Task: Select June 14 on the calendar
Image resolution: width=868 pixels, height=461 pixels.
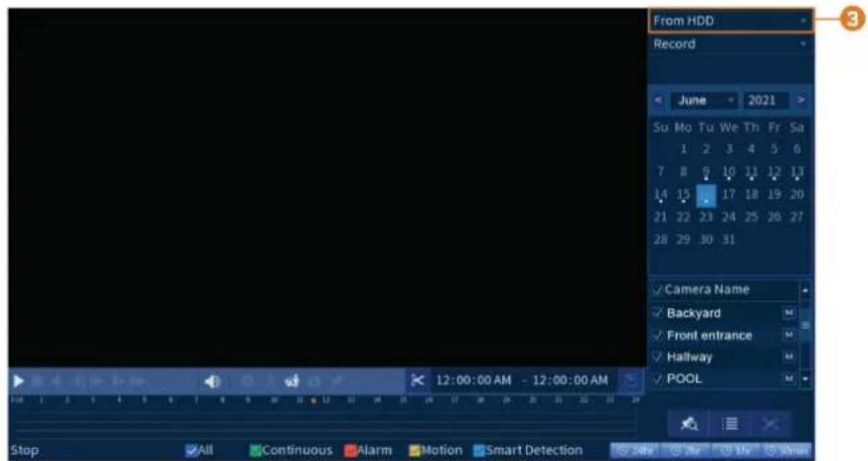Action: 660,195
